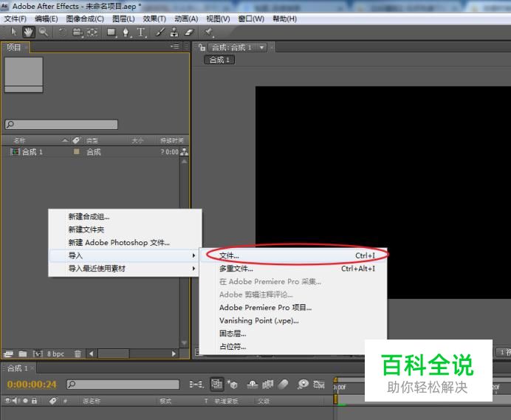Image resolution: width=511 pixels, height=420 pixels.
Task: Switch to the 项目 panel tab
Action: [14, 47]
